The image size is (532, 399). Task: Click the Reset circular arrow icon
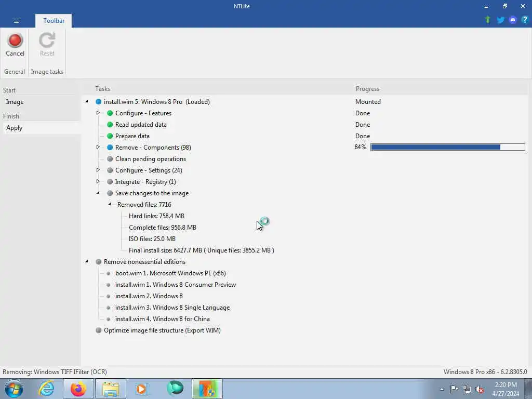47,41
